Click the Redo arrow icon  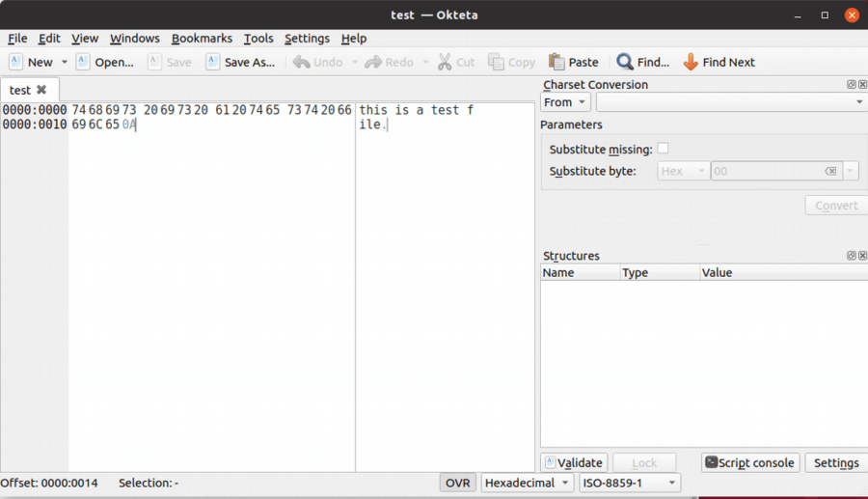coord(373,62)
